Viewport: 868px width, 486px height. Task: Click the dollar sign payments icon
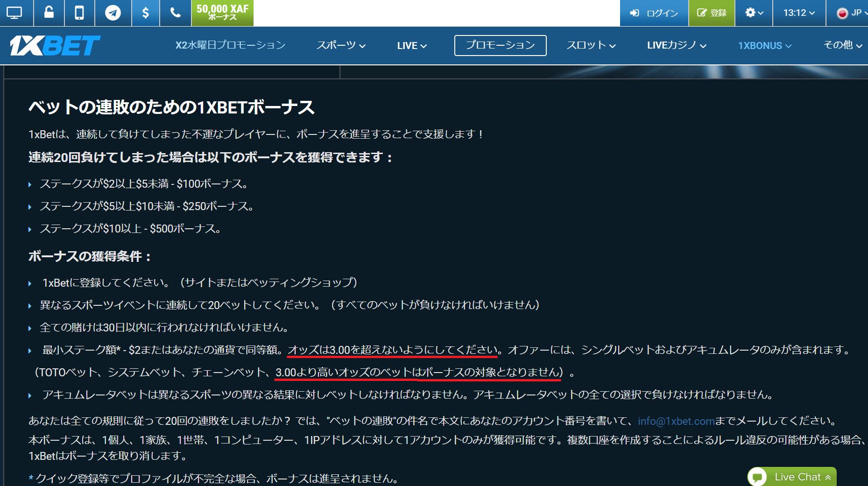point(145,13)
